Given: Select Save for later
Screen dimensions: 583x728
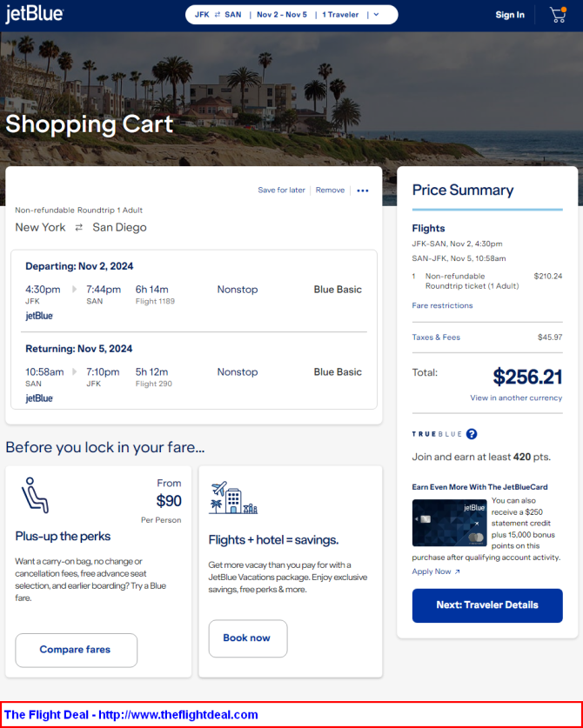Looking at the screenshot, I should [282, 190].
